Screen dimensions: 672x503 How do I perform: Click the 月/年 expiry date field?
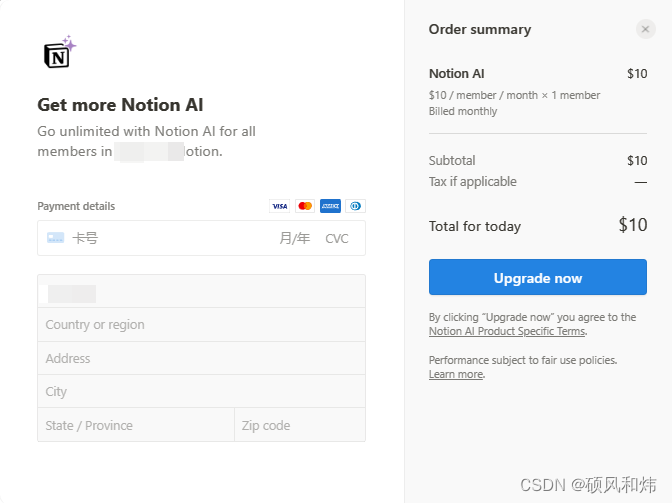coord(294,238)
